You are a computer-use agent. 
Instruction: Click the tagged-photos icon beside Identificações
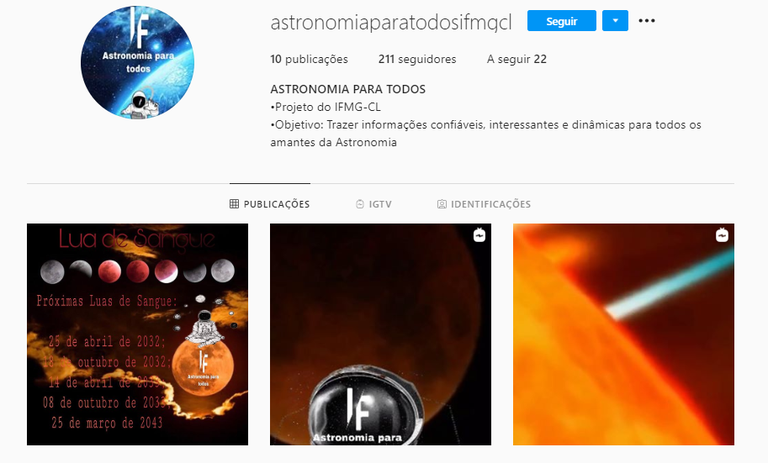pyautogui.click(x=442, y=204)
